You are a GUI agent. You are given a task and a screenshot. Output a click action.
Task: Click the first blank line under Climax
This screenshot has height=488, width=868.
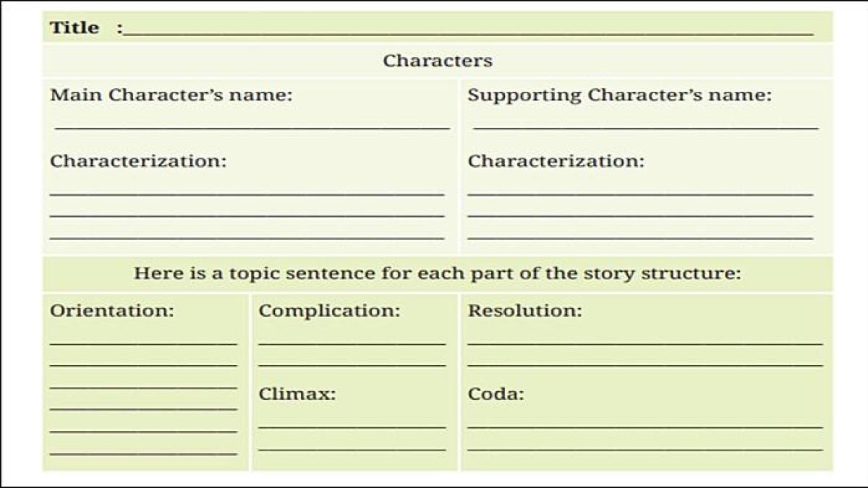pos(352,426)
